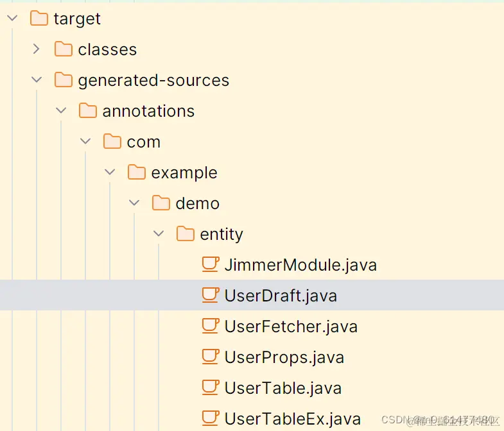Click the Java icon of JimmerModule.java
The height and width of the screenshot is (431, 504).
(211, 264)
